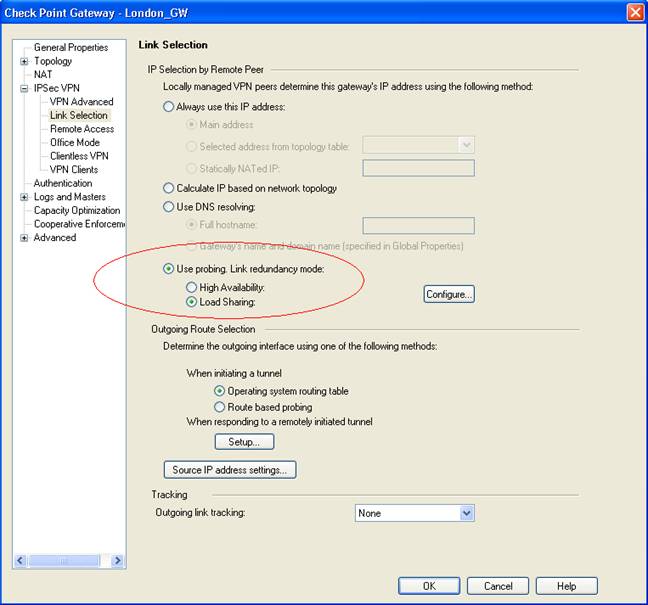
Task: Open General Properties page in tree
Action: 71,48
